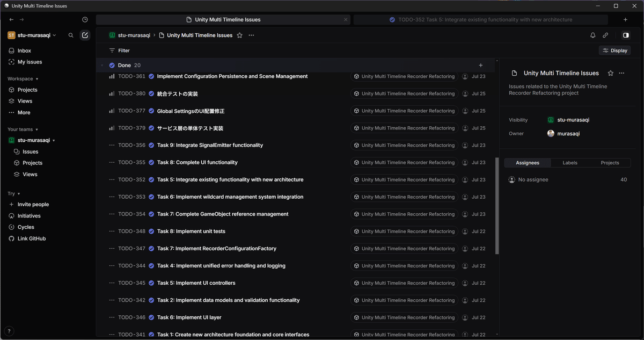
Task: Toggle the right details sidebar panel
Action: (x=626, y=35)
